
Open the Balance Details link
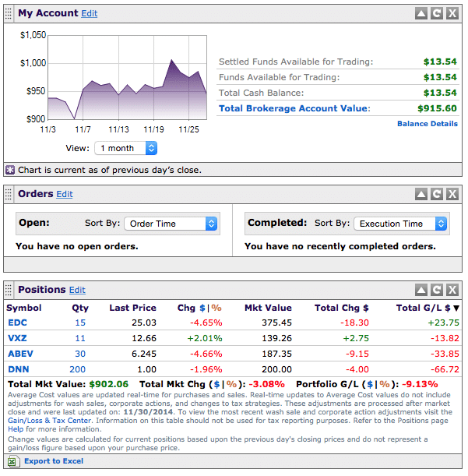coord(428,124)
